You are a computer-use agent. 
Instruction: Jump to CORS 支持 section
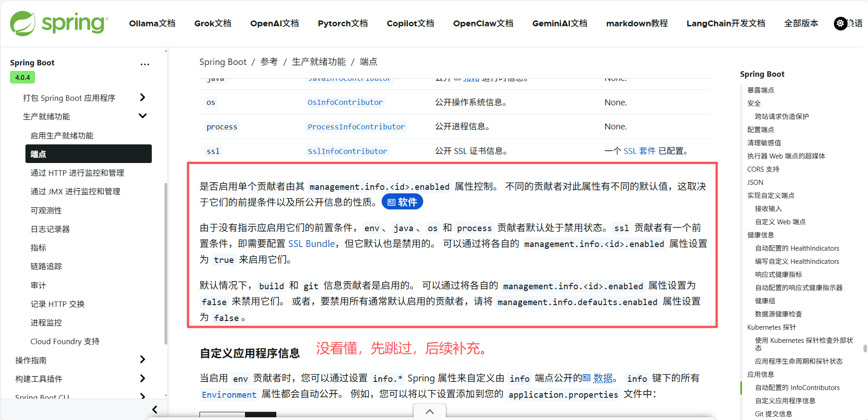point(763,169)
